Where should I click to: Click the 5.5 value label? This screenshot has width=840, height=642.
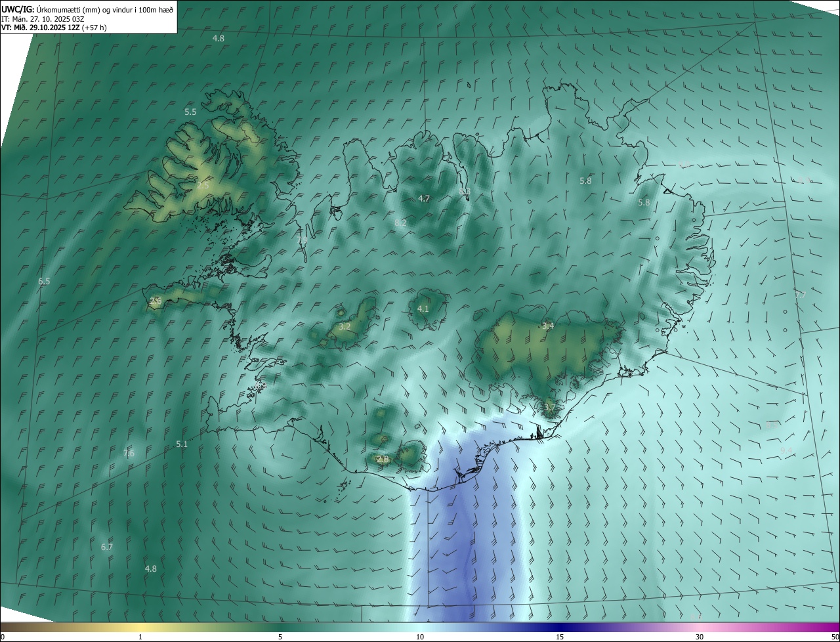coord(190,112)
